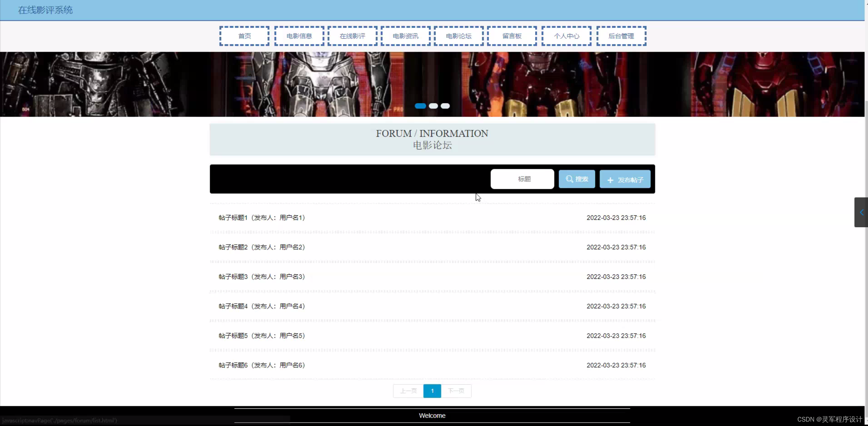Open 留言板 page

(x=512, y=36)
